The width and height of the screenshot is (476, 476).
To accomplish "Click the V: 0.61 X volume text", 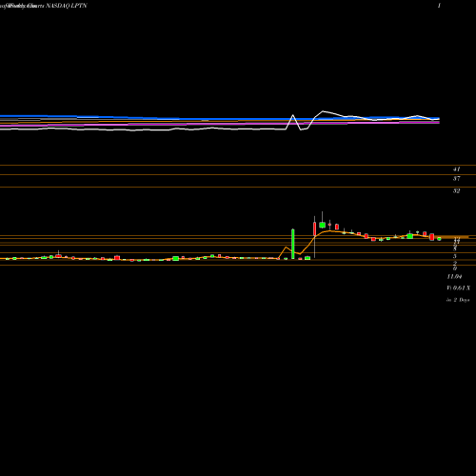I will [458, 288].
